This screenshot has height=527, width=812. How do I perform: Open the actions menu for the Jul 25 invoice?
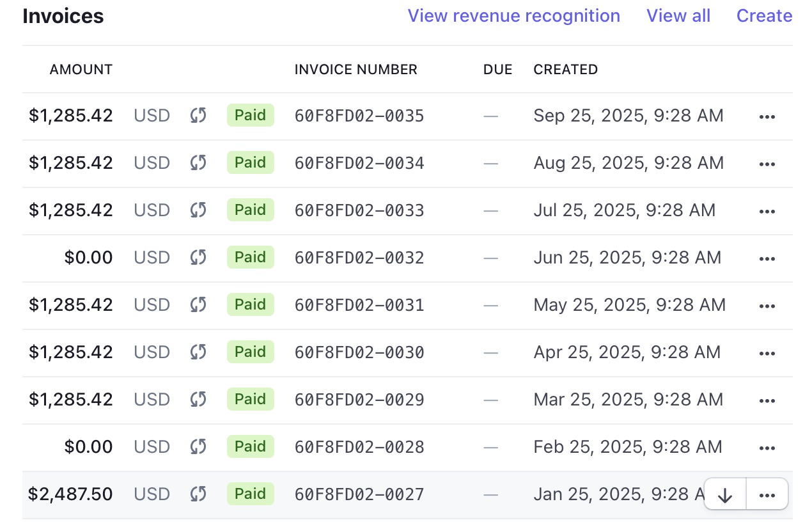pyautogui.click(x=767, y=210)
